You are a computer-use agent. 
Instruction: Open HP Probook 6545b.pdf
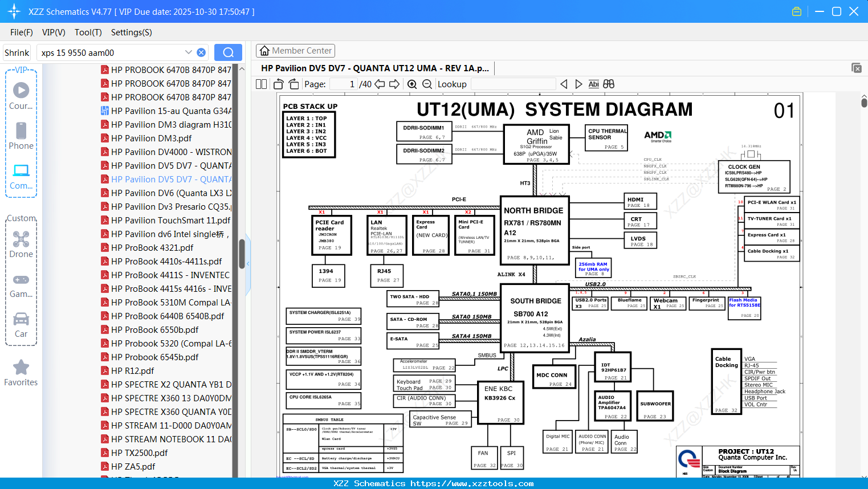(150, 357)
